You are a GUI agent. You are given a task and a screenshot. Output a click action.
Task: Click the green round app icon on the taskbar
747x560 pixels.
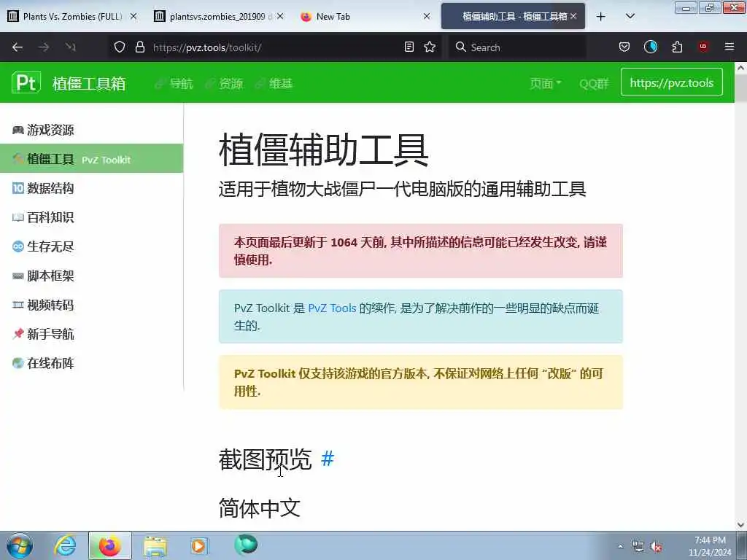tap(245, 544)
